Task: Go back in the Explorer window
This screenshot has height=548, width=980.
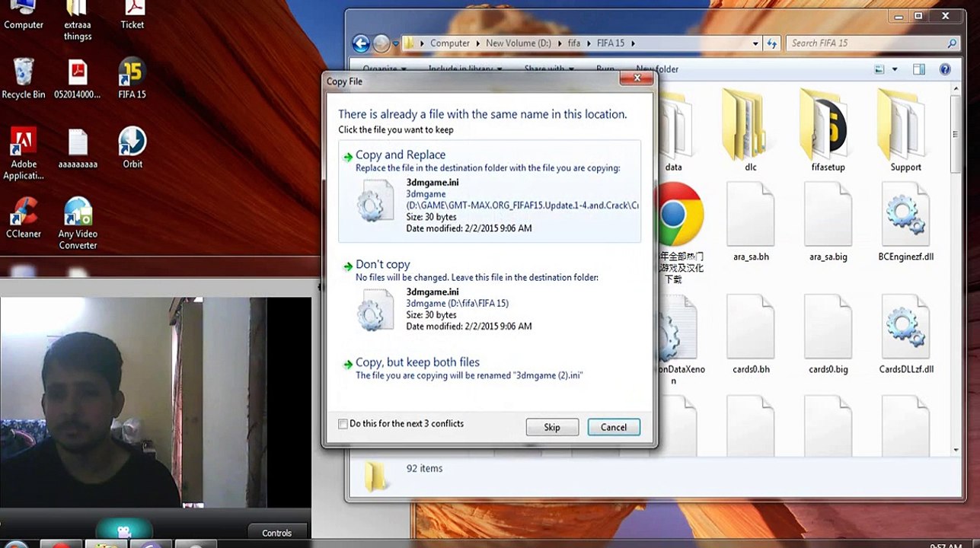Action: tap(362, 43)
